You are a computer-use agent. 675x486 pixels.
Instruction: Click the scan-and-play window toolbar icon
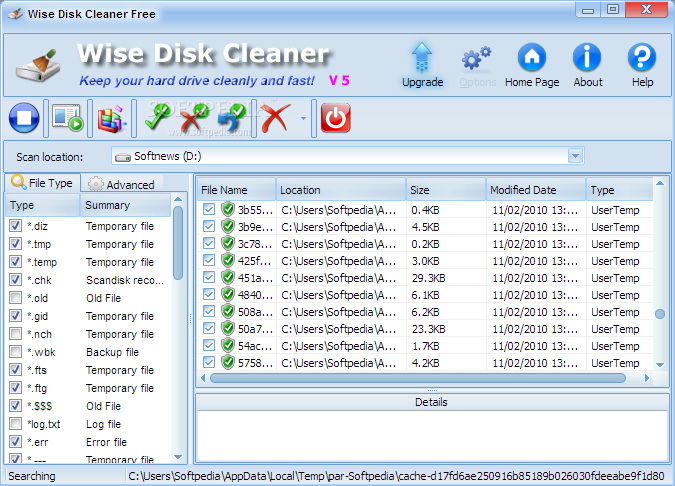68,119
